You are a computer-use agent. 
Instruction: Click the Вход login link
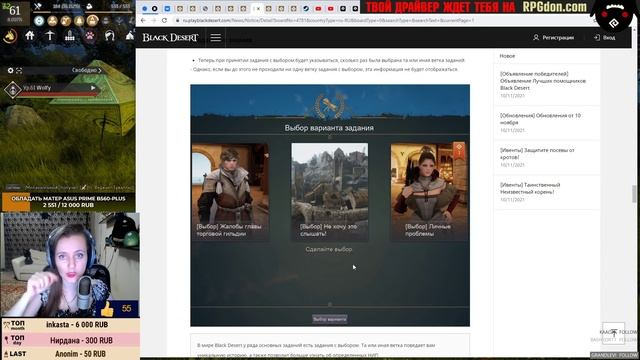click(609, 38)
